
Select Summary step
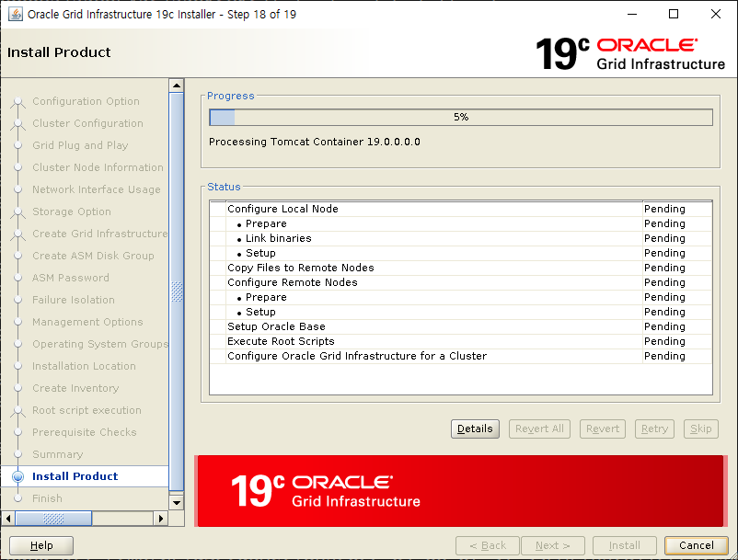57,454
